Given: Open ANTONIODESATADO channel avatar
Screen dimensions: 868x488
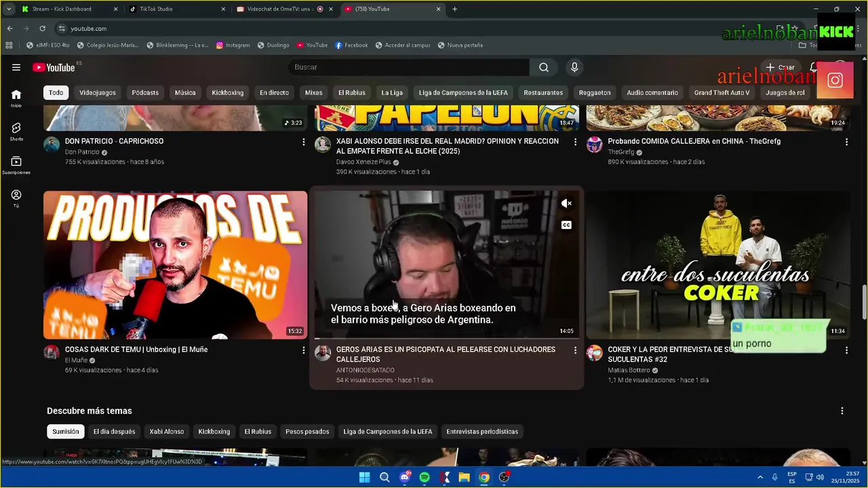Looking at the screenshot, I should [x=323, y=352].
